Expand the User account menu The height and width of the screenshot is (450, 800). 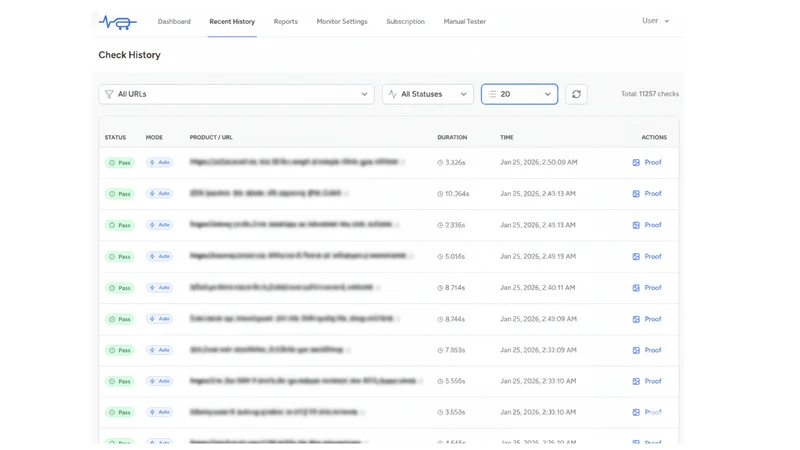(x=656, y=20)
